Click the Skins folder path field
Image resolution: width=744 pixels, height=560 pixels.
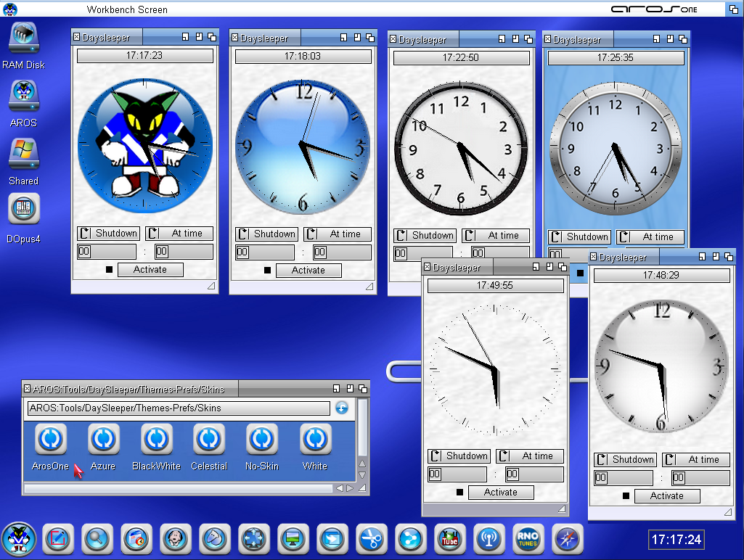179,408
